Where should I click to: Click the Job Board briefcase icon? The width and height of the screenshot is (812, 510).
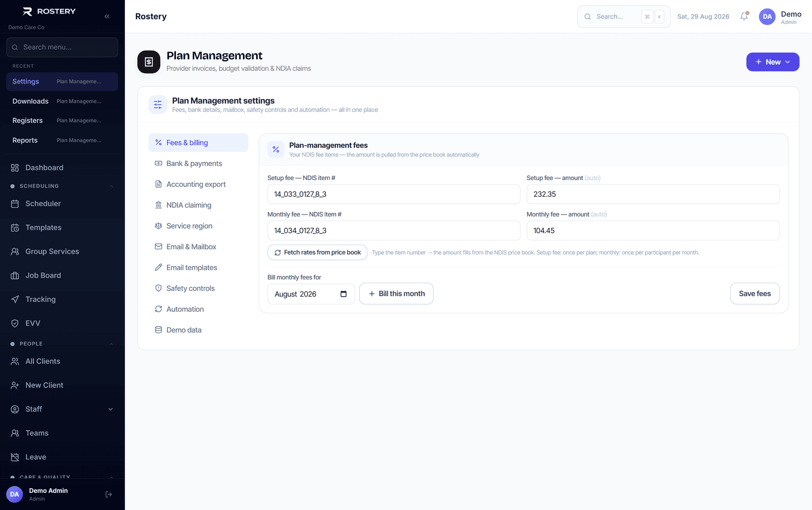[15, 275]
